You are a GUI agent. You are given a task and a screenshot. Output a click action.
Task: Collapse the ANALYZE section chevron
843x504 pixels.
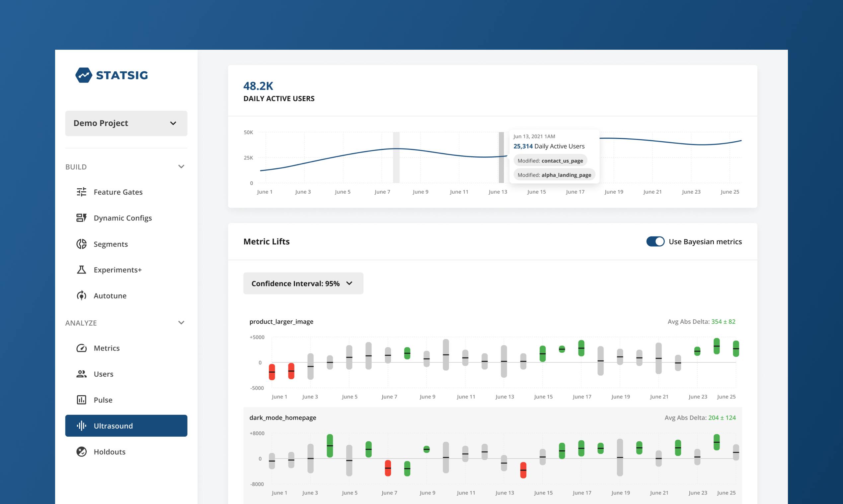[x=181, y=323]
